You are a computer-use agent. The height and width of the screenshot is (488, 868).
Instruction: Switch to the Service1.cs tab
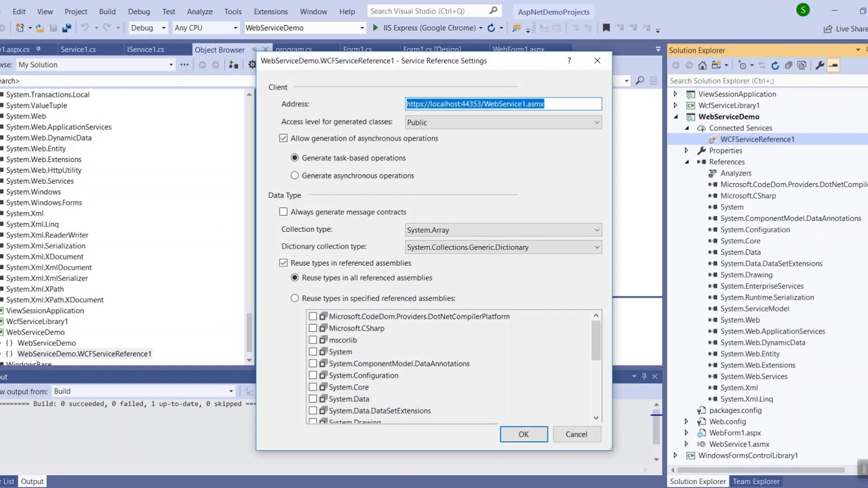point(78,49)
